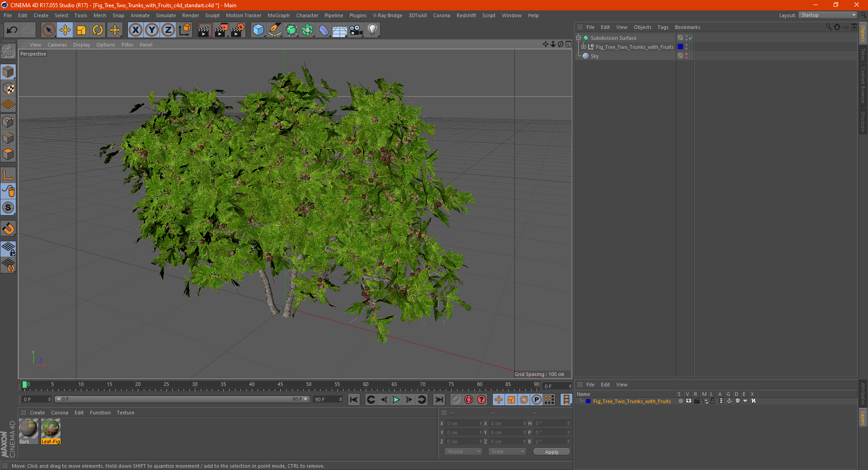Toggle Enable Snap icon

8,228
